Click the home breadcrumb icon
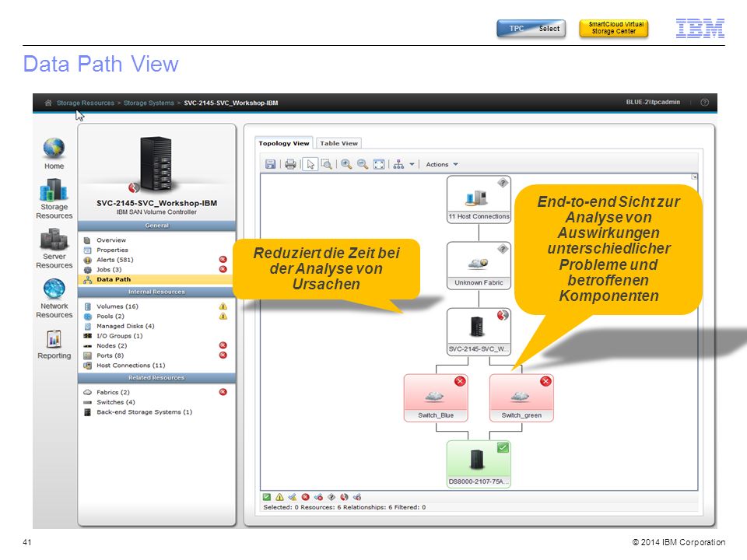747x560 pixels. pos(48,103)
